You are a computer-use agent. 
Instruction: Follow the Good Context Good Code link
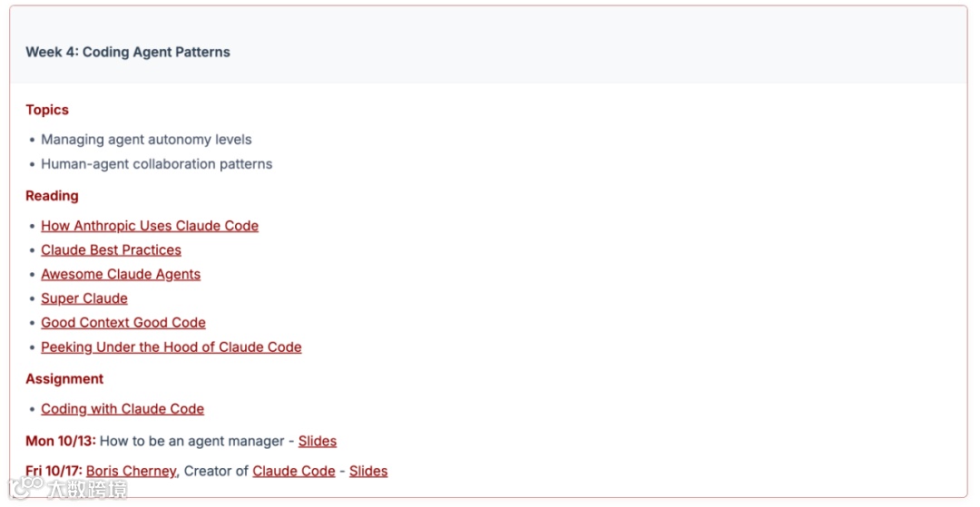123,323
